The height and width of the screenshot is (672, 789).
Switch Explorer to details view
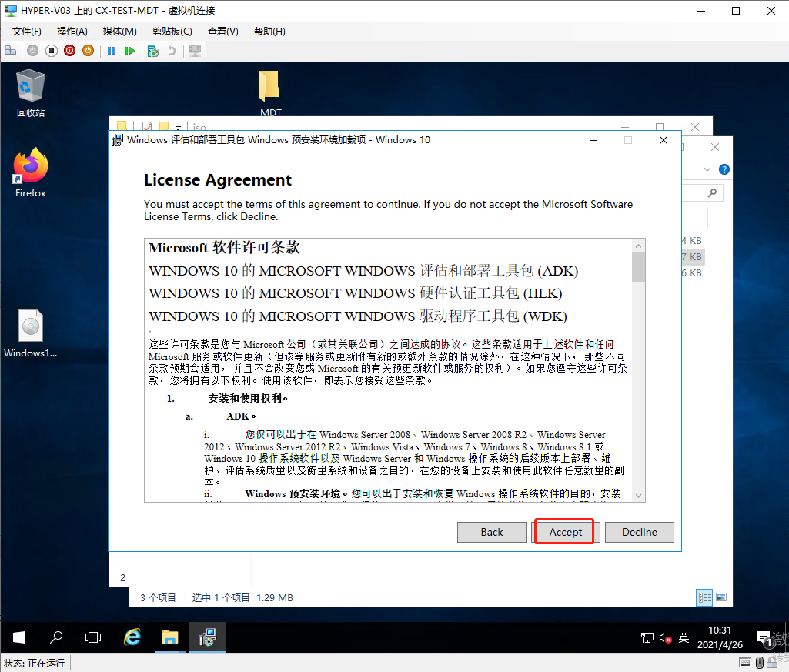click(705, 597)
